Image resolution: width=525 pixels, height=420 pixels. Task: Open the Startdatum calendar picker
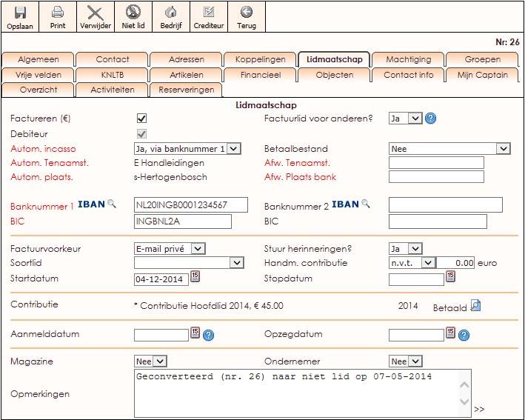195,276
